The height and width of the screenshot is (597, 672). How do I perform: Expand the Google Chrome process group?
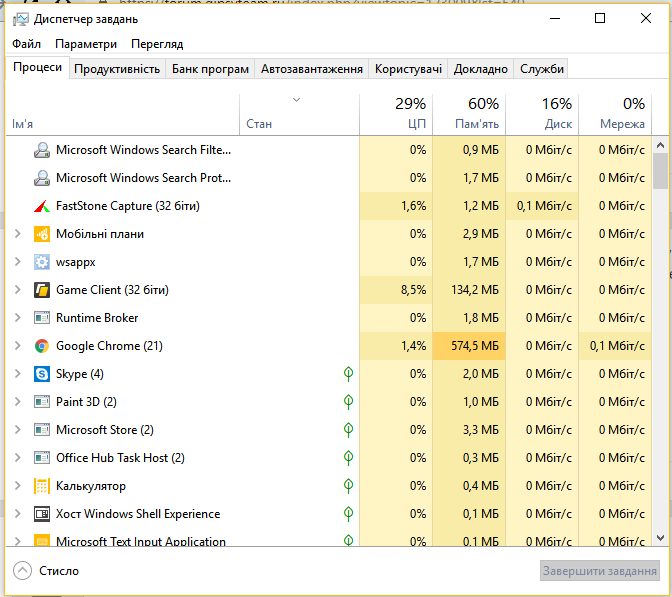(x=18, y=346)
